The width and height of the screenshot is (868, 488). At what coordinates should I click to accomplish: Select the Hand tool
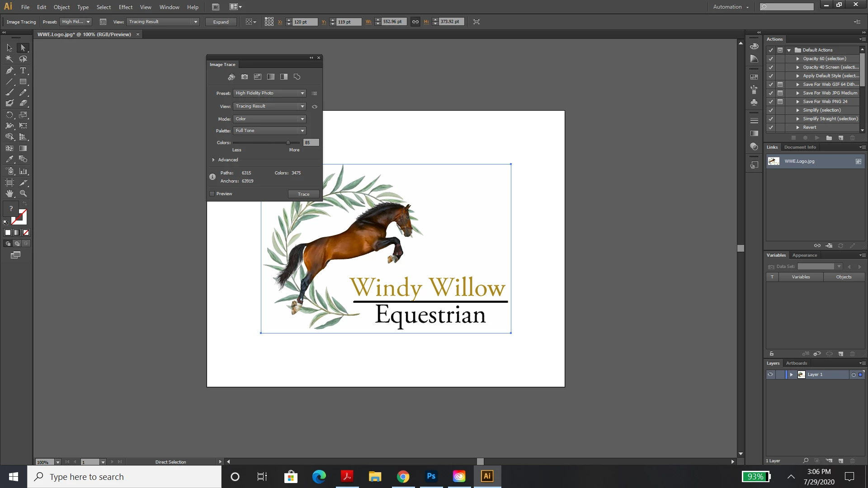9,193
